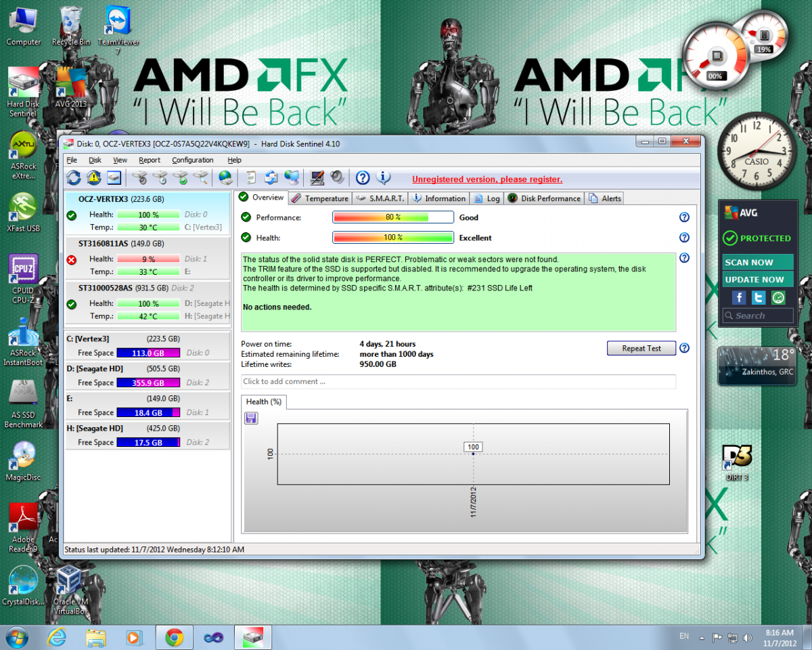Viewport: 812px width, 650px height.
Task: Click the 100 data point on health graph
Action: point(473,453)
